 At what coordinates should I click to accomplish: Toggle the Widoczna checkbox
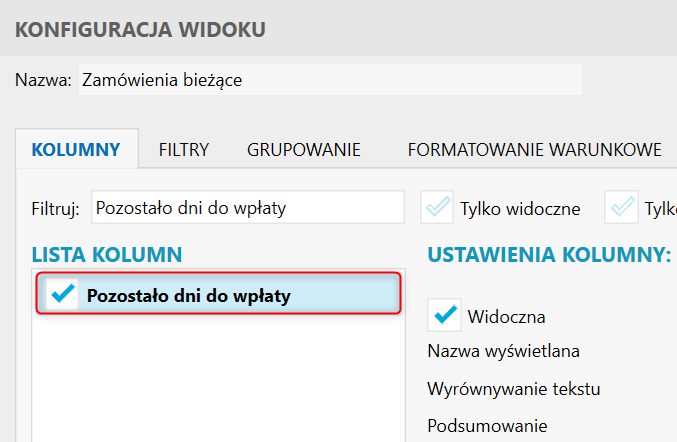444,316
